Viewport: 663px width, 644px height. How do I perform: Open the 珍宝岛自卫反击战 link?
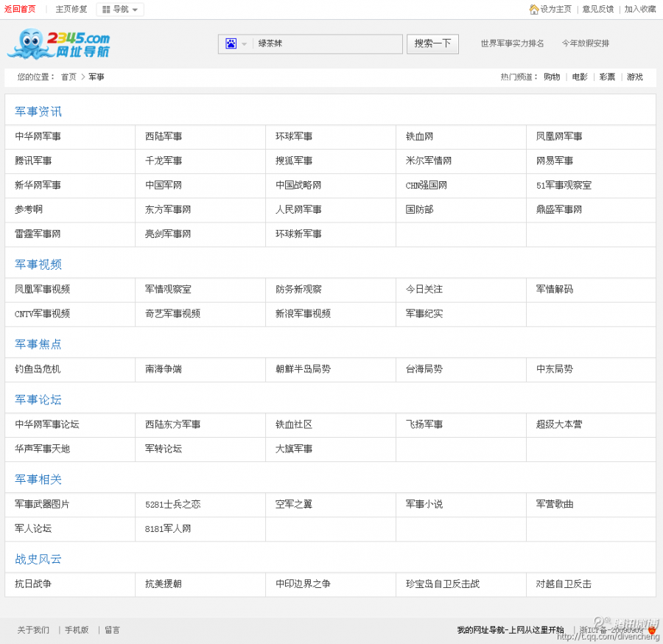443,584
